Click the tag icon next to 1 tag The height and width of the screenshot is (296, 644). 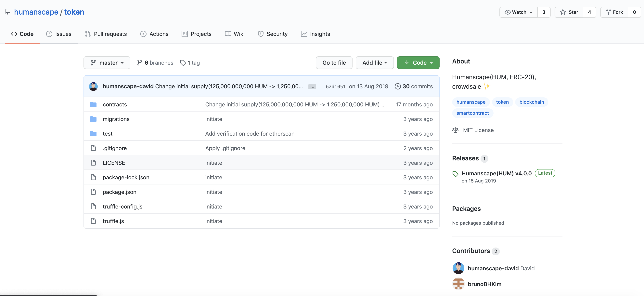pyautogui.click(x=183, y=62)
